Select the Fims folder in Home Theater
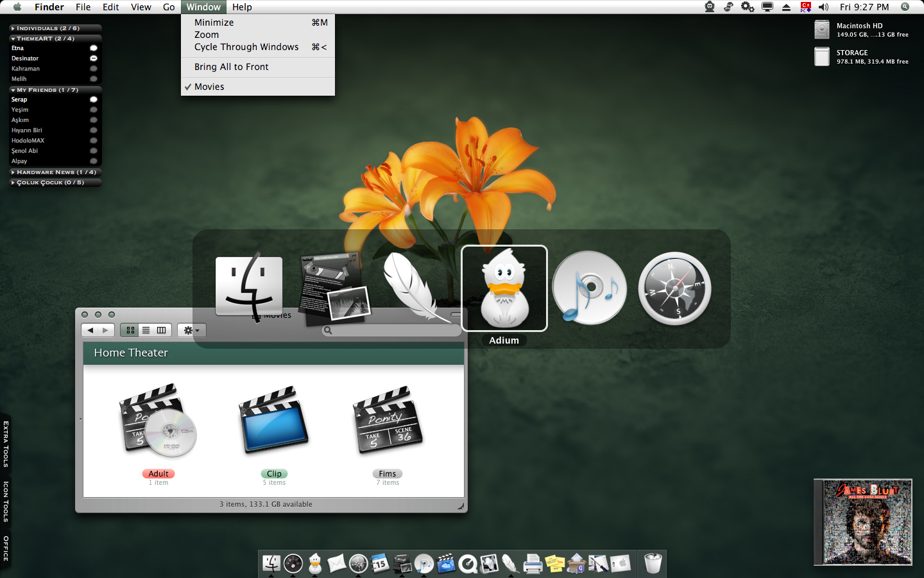The image size is (924, 578). 388,421
